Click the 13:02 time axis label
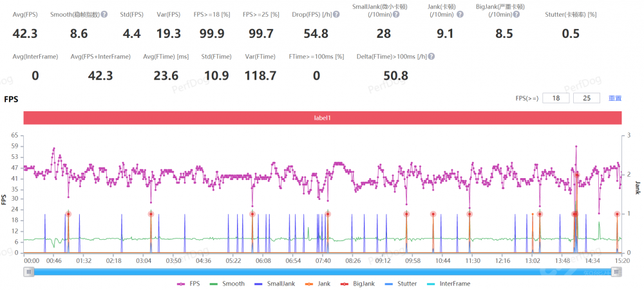This screenshot has width=644, height=290. point(533,260)
